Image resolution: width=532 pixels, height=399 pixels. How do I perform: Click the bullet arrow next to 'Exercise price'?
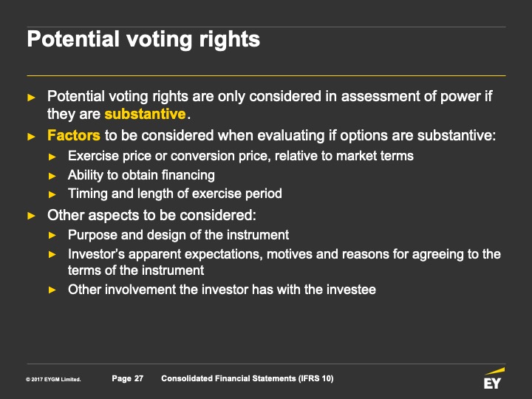[52, 156]
